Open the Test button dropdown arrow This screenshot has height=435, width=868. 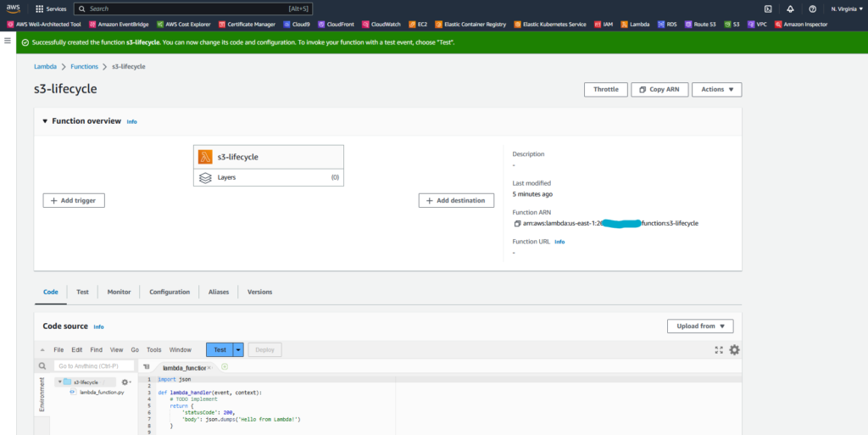pos(238,349)
